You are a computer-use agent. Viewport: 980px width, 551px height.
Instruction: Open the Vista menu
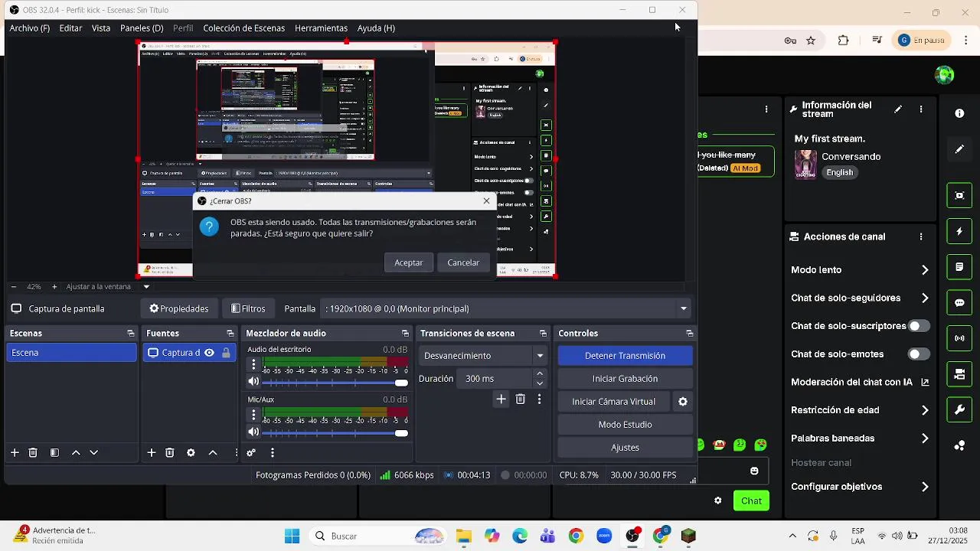click(101, 28)
